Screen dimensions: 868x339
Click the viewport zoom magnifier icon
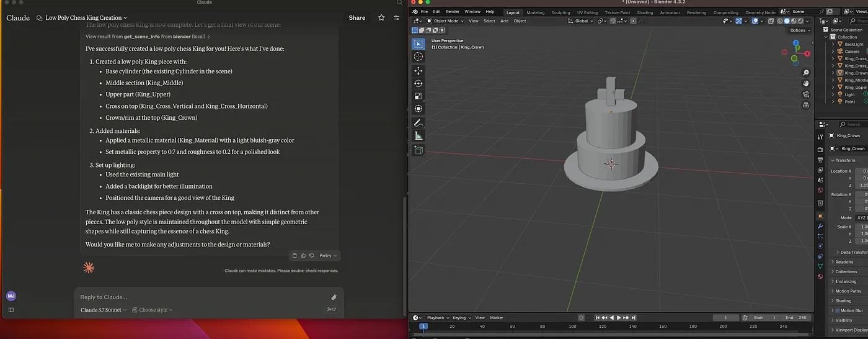click(x=805, y=72)
